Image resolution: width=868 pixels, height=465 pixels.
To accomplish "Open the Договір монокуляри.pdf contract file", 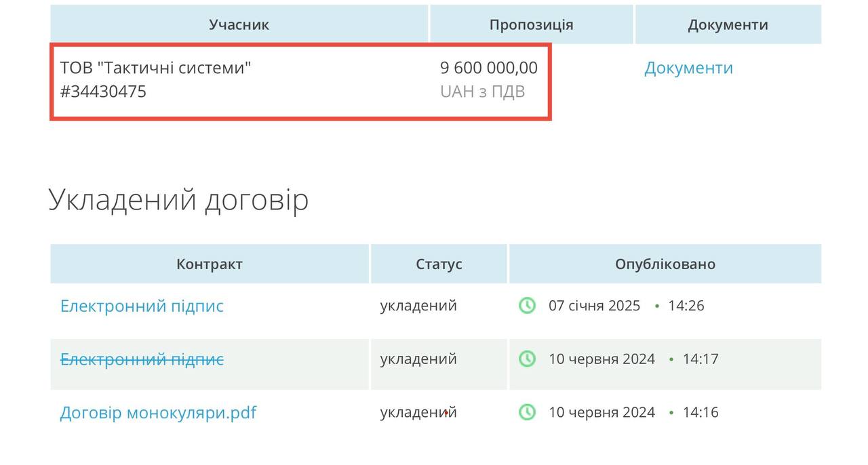I will click(158, 412).
